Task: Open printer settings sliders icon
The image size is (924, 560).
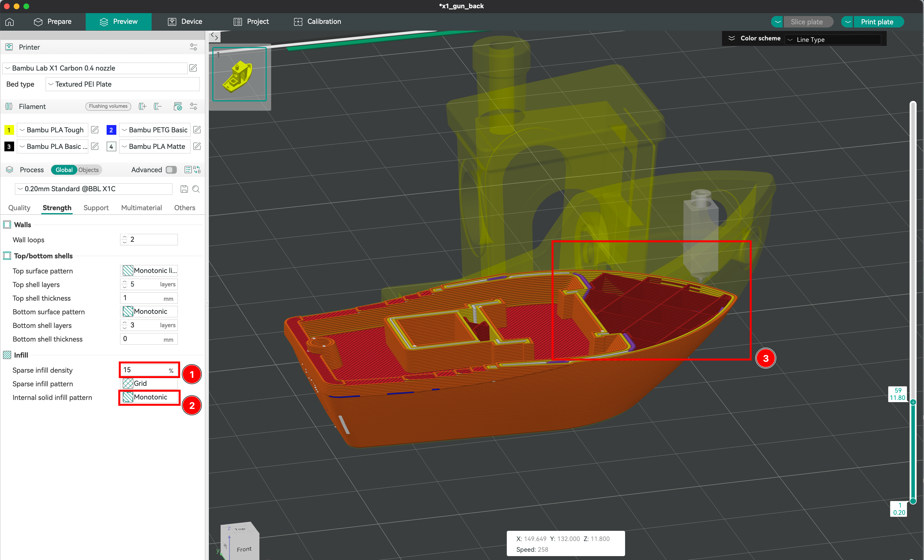Action: (194, 47)
